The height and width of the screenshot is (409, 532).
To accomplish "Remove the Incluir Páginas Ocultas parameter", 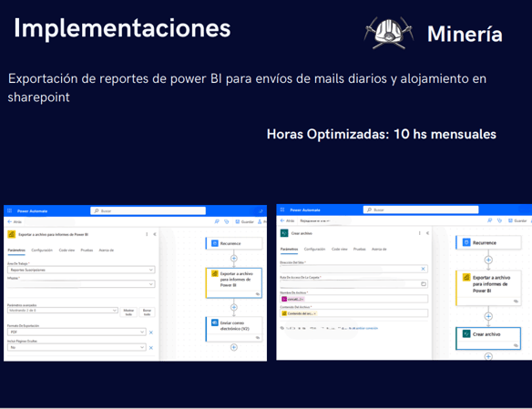I will coord(151,348).
